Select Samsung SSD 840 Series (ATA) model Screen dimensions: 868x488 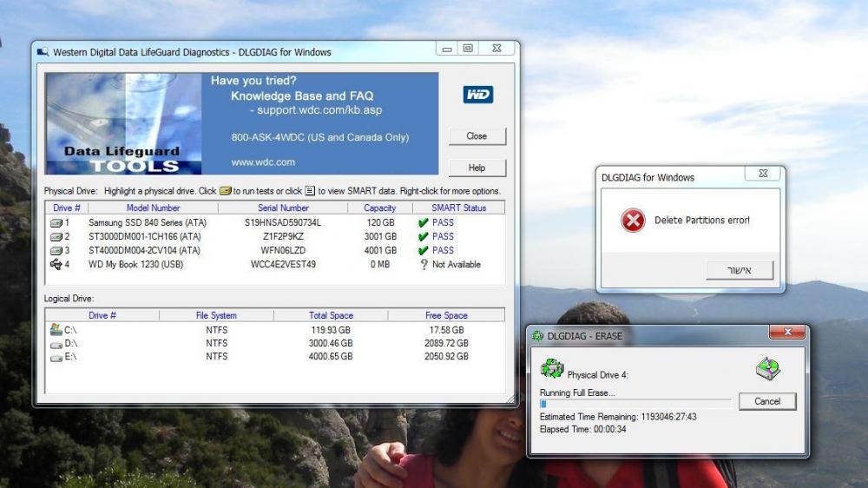148,222
